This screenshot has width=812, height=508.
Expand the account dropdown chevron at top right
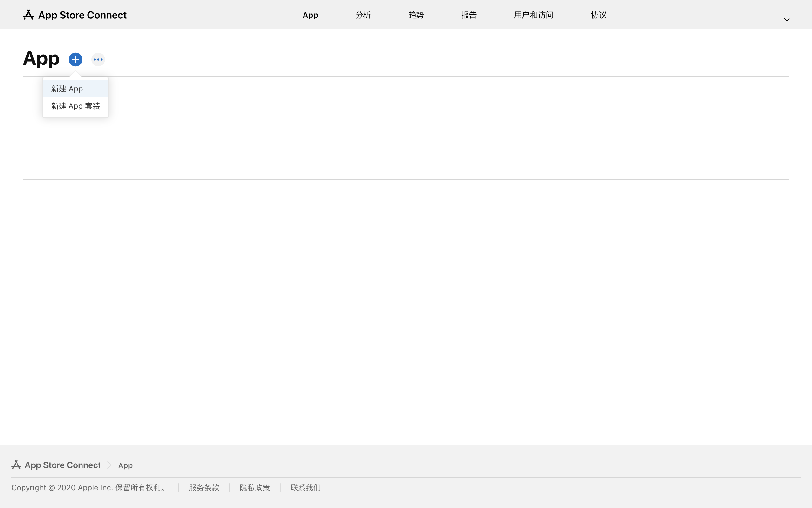click(787, 20)
